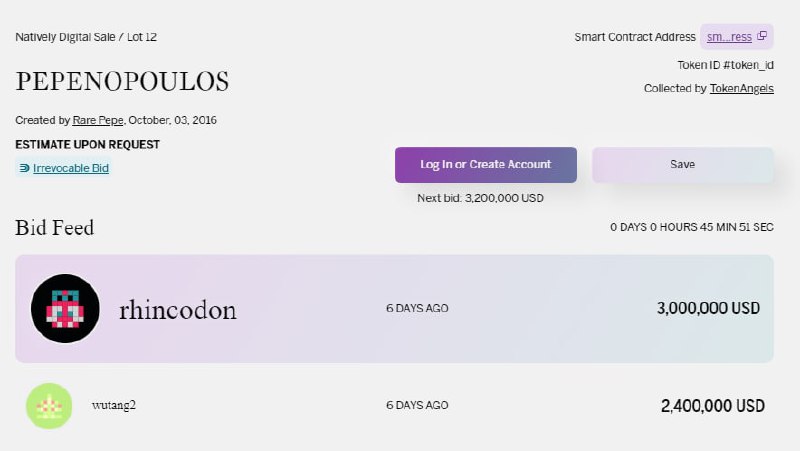Click the Token ID #token_id label
The height and width of the screenshot is (451, 800).
726,65
